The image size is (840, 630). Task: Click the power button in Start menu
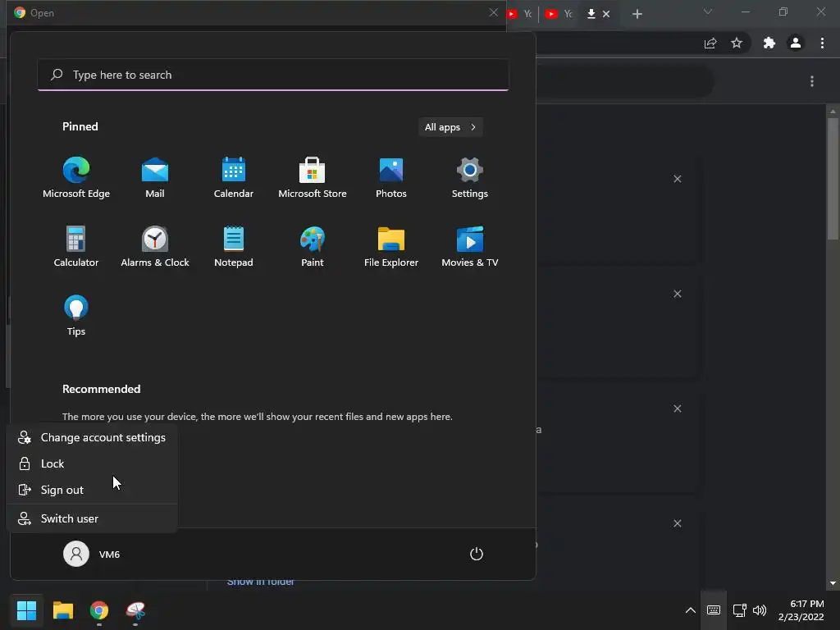click(477, 554)
